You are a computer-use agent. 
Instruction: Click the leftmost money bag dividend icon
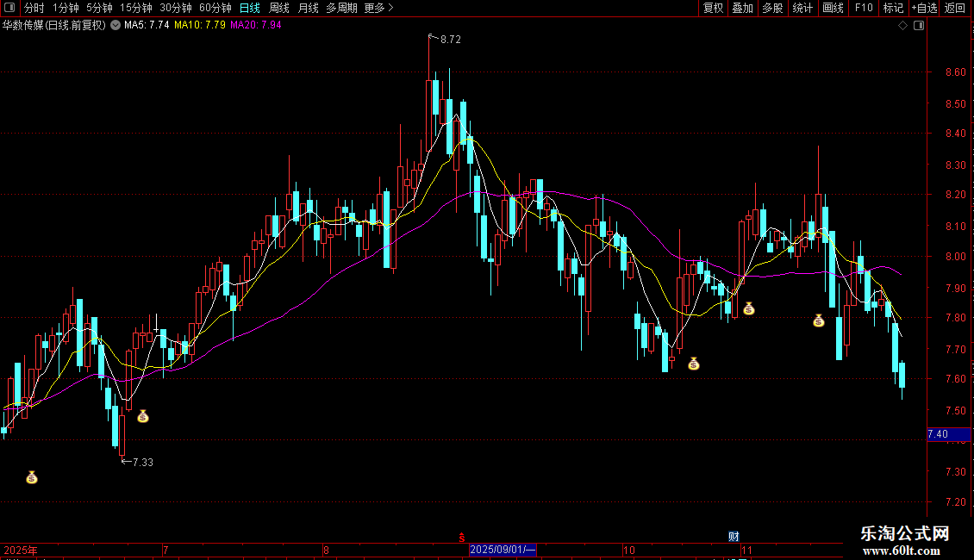pos(32,476)
